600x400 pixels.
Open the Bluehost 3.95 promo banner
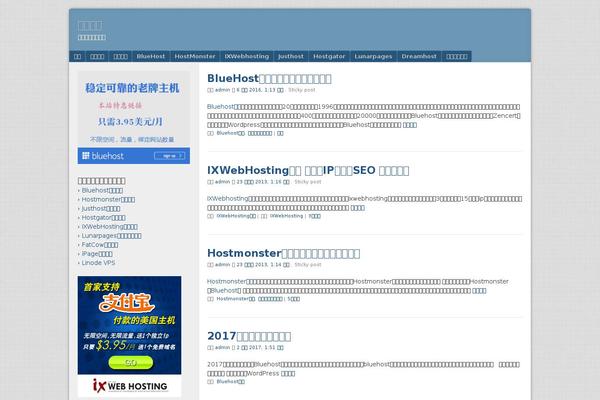[x=134, y=117]
